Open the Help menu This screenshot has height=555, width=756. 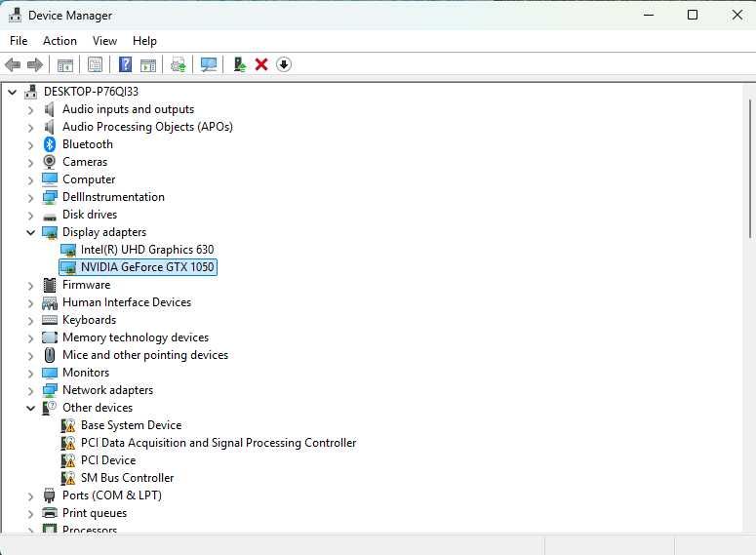click(x=144, y=41)
